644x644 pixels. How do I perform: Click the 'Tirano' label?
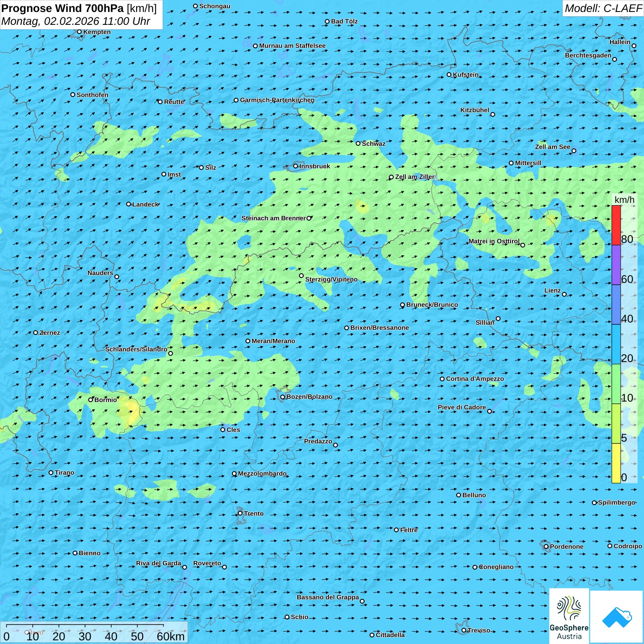(x=64, y=472)
